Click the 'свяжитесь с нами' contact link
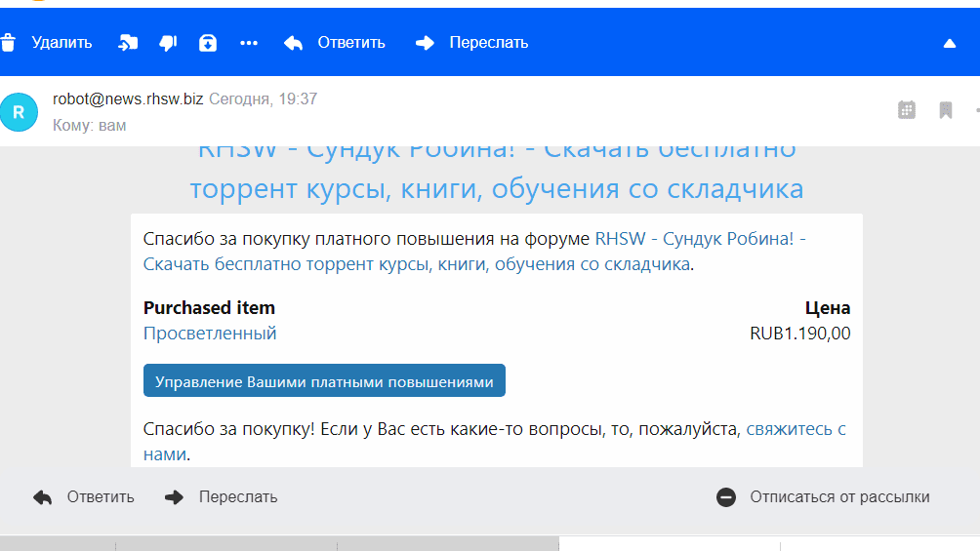Image resolution: width=980 pixels, height=551 pixels. click(x=796, y=429)
